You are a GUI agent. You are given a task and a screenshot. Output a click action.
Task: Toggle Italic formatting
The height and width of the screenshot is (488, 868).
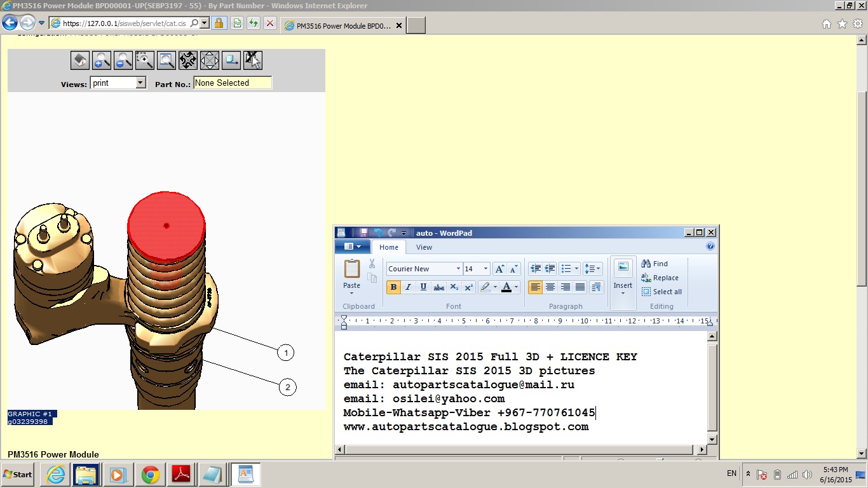[409, 287]
